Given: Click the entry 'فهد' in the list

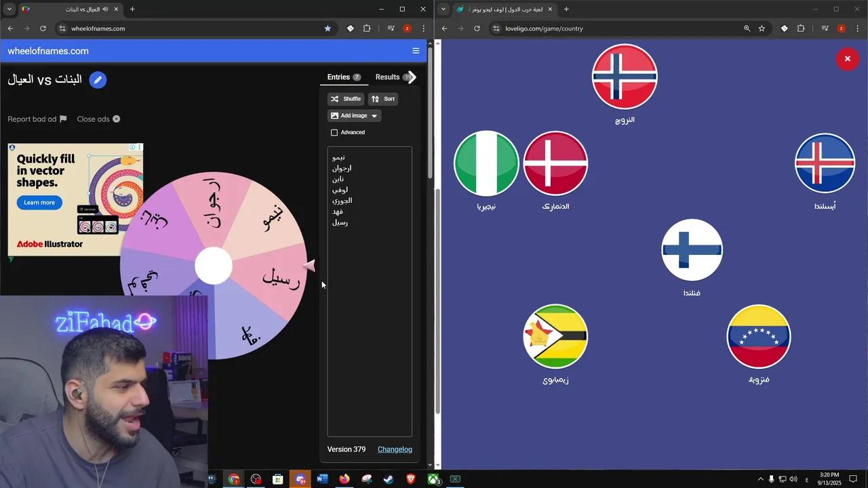Looking at the screenshot, I should point(337,211).
